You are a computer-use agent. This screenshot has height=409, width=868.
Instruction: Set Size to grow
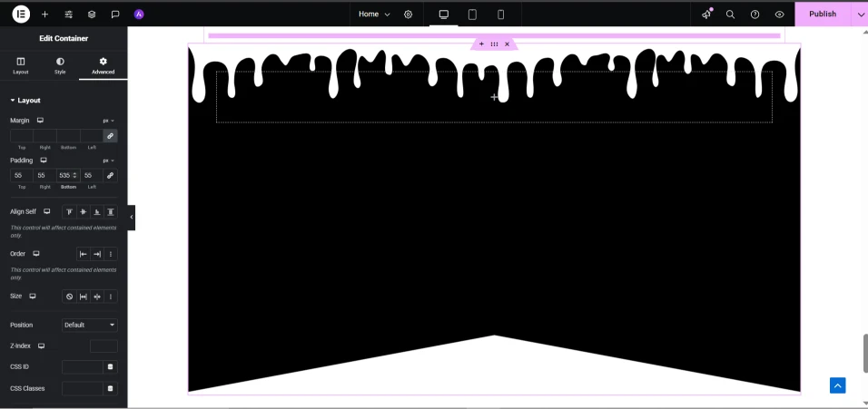(83, 297)
